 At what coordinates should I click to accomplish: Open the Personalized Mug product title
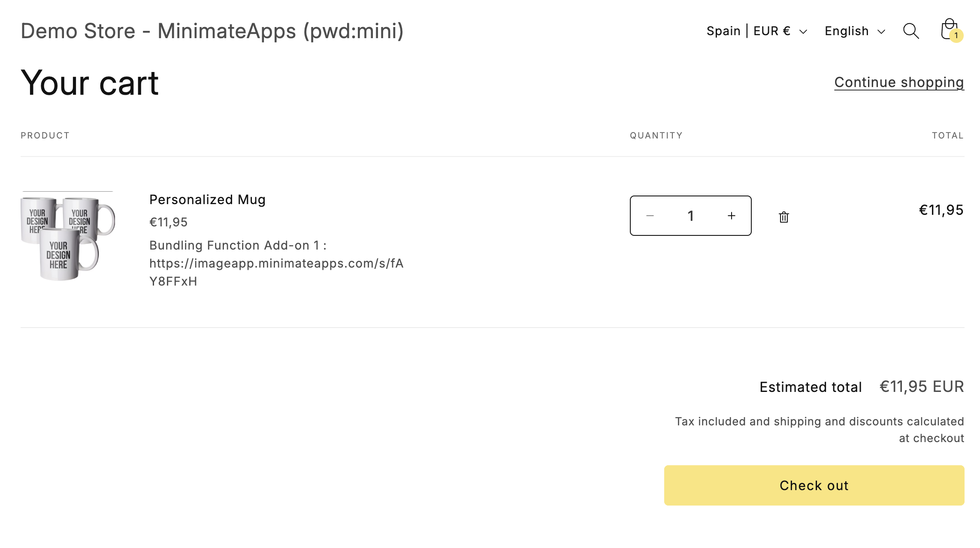pyautogui.click(x=207, y=199)
